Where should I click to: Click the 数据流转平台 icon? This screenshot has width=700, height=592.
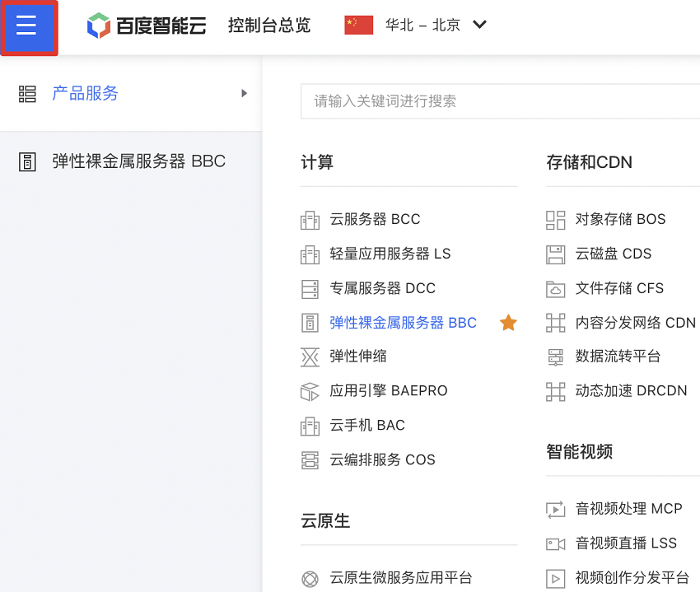[x=555, y=357]
